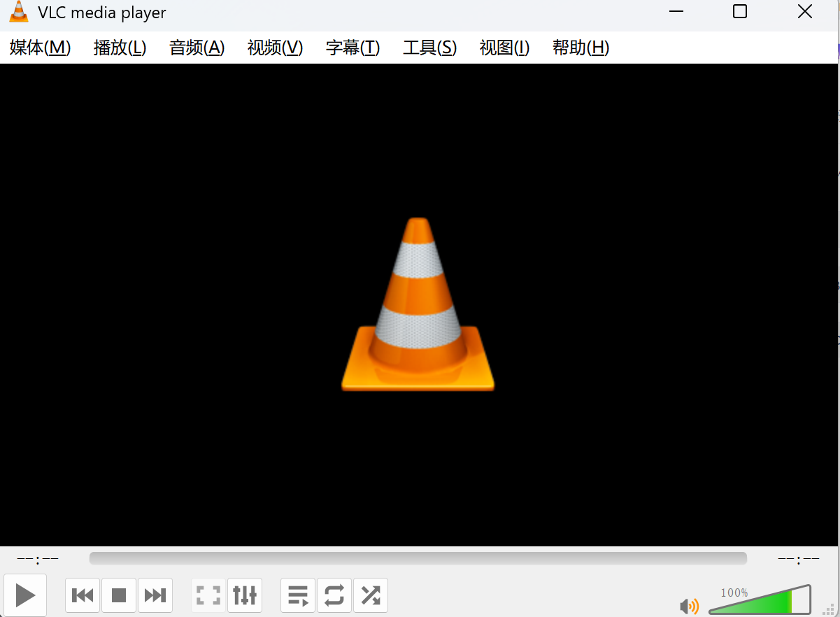Open the 播放(L) menu

coord(120,48)
